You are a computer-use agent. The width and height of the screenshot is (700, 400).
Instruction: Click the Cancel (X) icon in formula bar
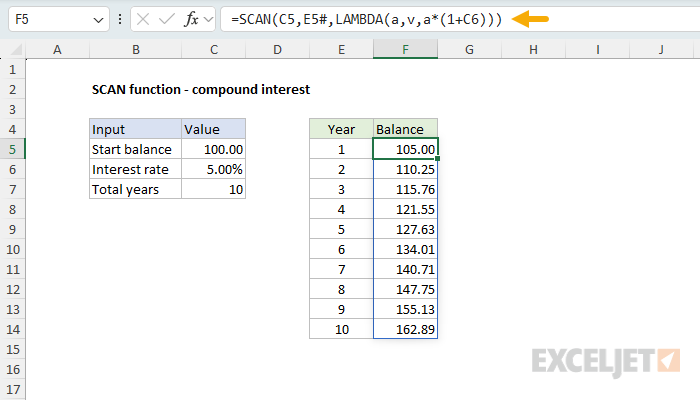tap(143, 20)
